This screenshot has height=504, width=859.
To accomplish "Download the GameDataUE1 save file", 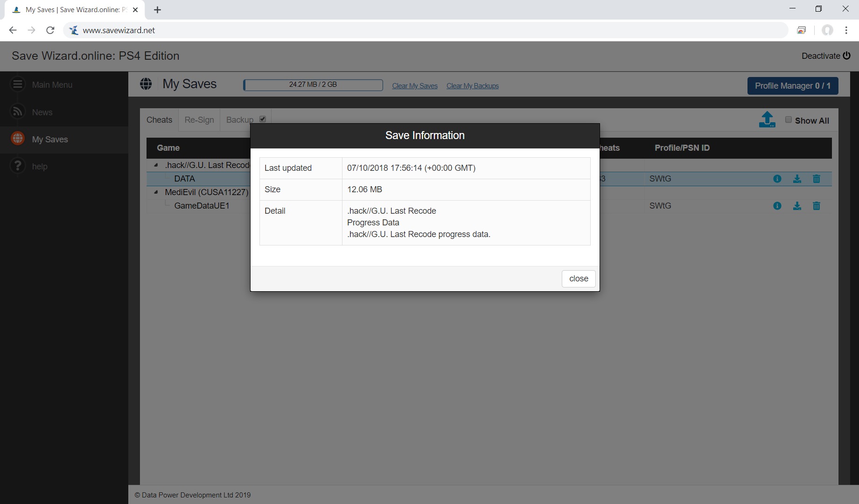I will tap(797, 206).
